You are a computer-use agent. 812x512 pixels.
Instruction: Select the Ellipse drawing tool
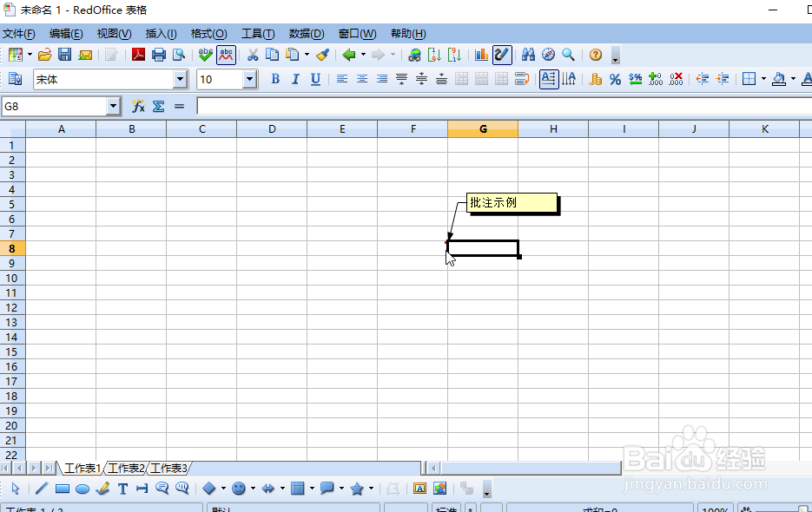[83, 489]
